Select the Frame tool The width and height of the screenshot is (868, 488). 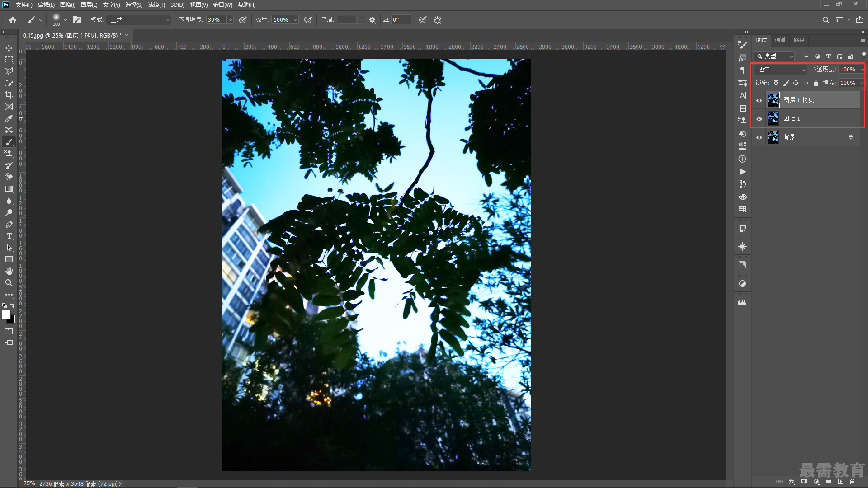coord(9,107)
